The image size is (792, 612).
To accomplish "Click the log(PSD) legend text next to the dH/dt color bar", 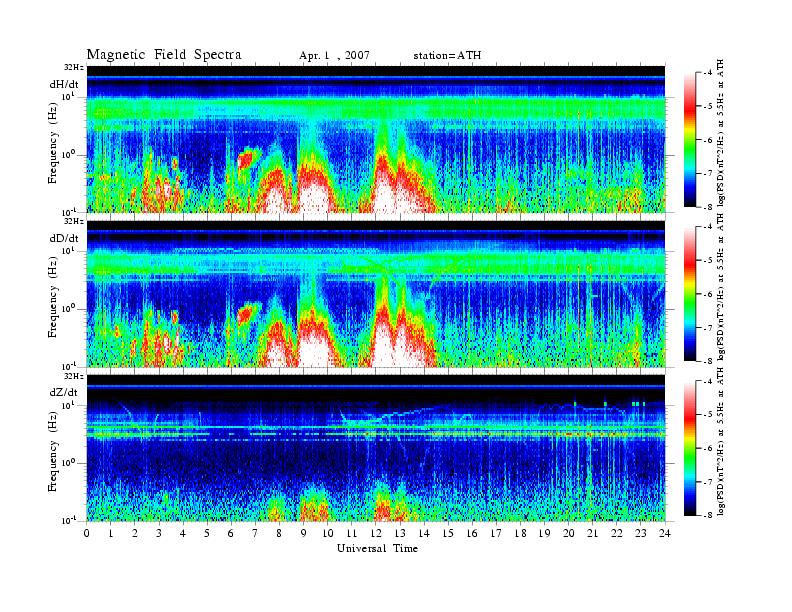I will 721,133.
